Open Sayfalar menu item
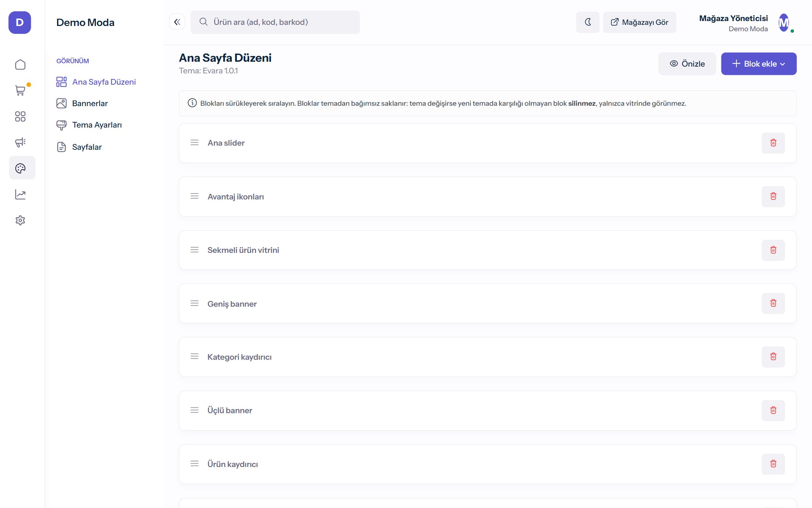The image size is (812, 508). click(x=79, y=147)
